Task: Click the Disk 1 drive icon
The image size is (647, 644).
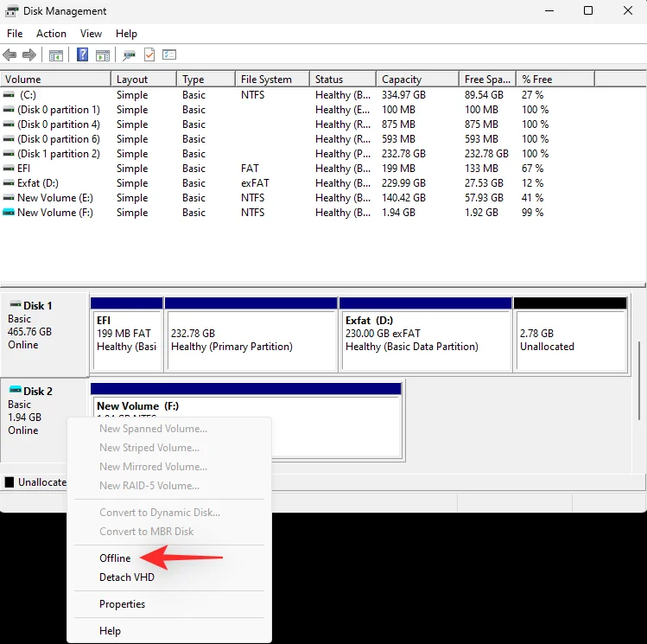Action: [16, 304]
